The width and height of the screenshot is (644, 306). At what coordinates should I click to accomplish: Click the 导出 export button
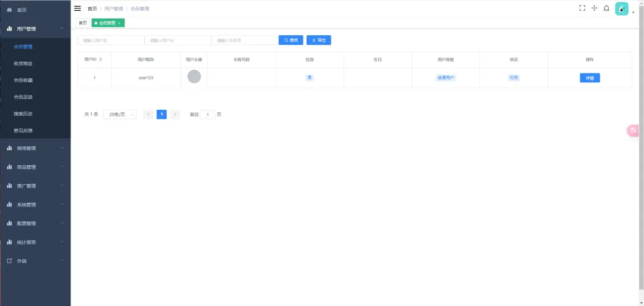point(318,40)
